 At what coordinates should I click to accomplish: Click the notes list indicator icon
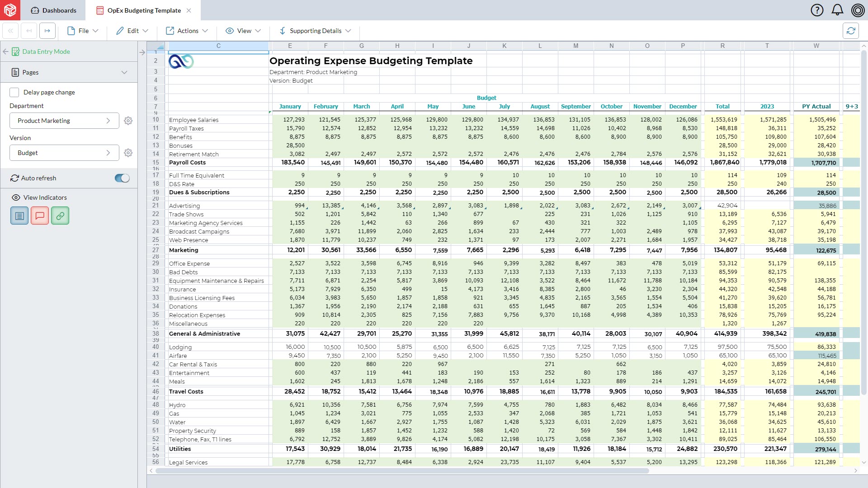pyautogui.click(x=19, y=216)
